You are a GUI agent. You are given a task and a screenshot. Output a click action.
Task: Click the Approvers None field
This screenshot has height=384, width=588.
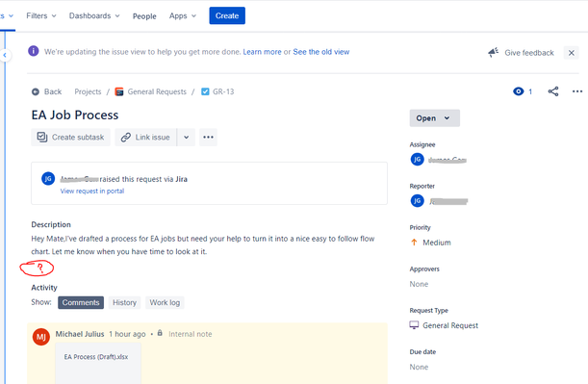point(419,284)
